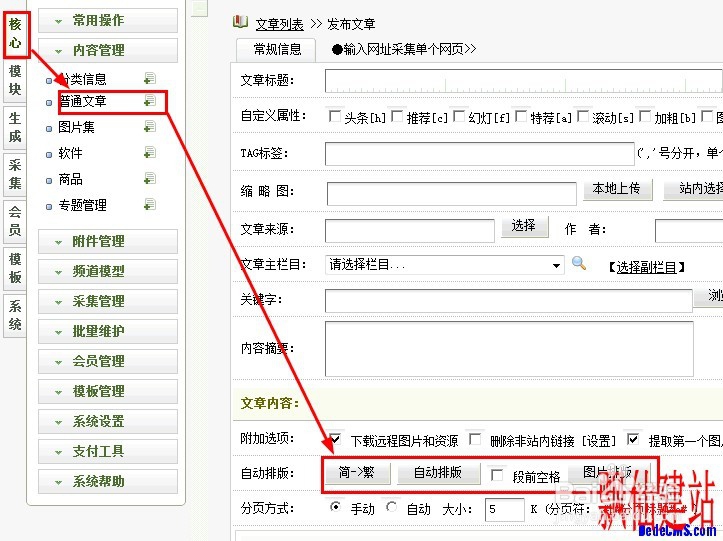Expand the 常用操作 menu section
The width and height of the screenshot is (723, 541).
pyautogui.click(x=108, y=20)
